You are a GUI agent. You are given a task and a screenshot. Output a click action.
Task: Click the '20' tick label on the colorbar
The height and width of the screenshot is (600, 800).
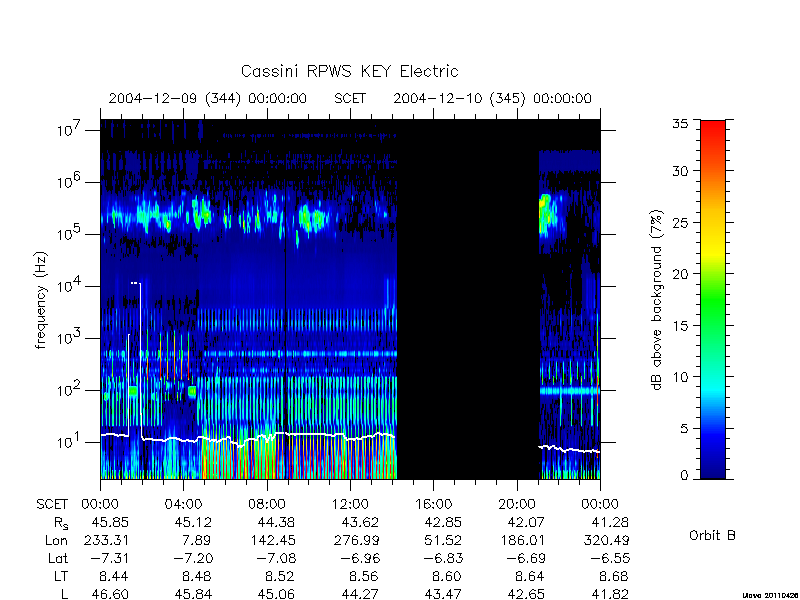click(x=680, y=273)
